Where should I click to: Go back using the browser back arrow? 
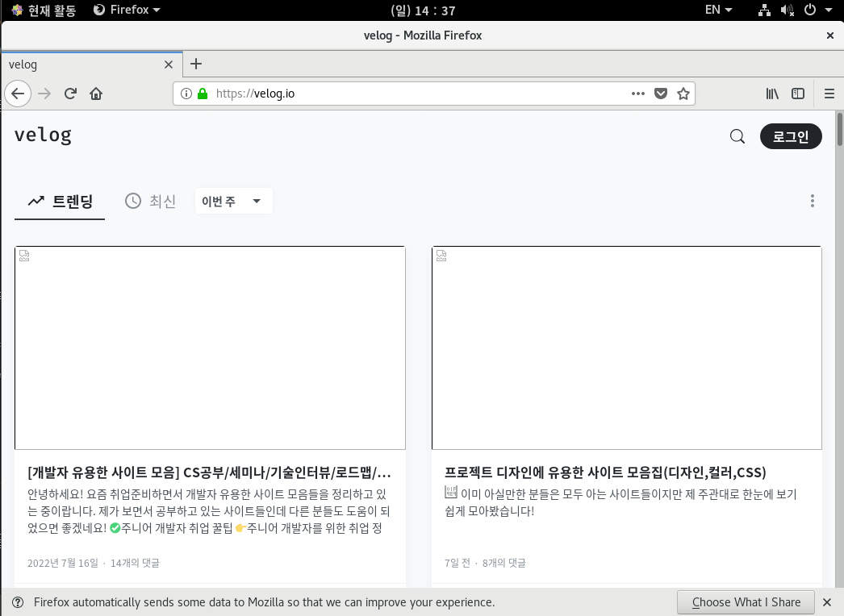18,94
